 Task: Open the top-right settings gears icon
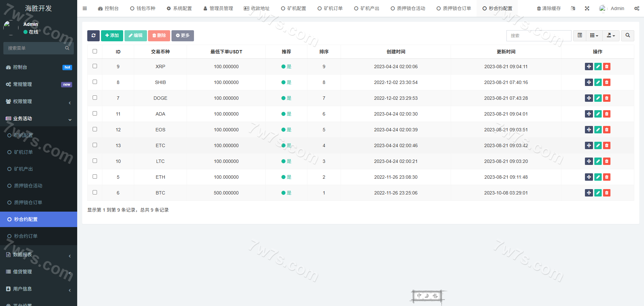[637, 8]
